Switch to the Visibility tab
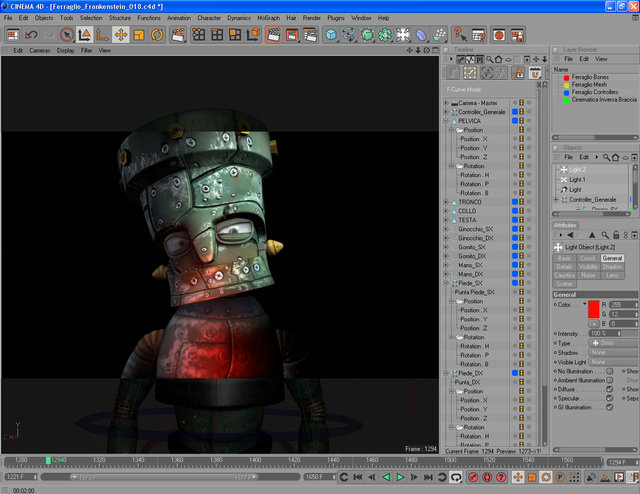The image size is (640, 494). pyautogui.click(x=589, y=267)
